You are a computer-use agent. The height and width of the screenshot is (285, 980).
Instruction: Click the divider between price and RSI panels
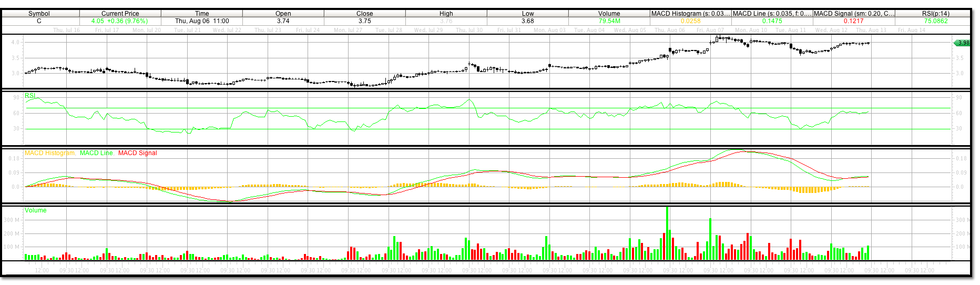pyautogui.click(x=486, y=89)
